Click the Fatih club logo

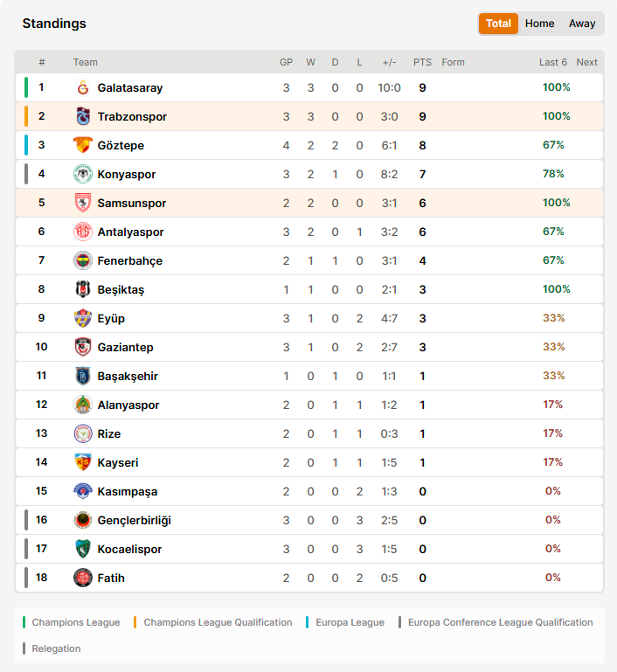[83, 578]
